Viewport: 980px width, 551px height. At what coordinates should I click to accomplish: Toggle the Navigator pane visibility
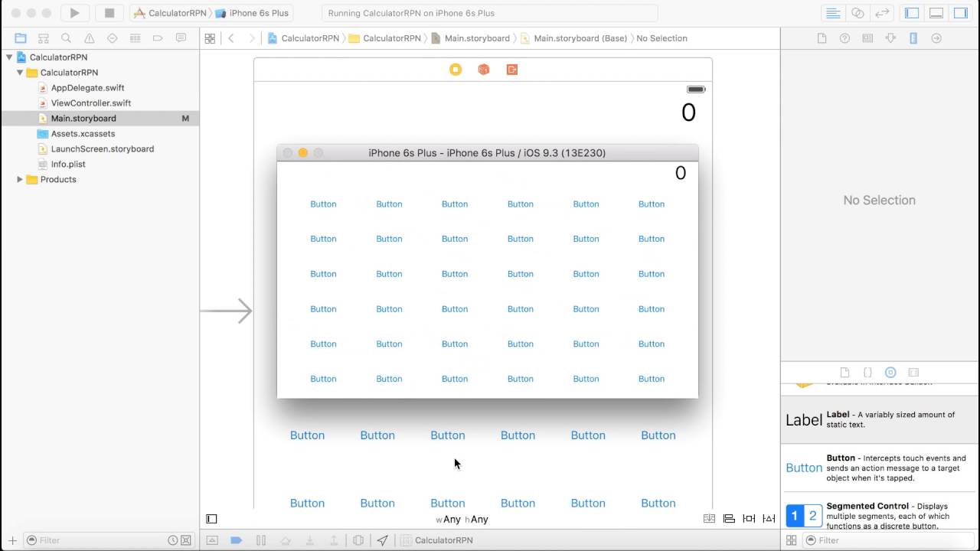pyautogui.click(x=912, y=13)
